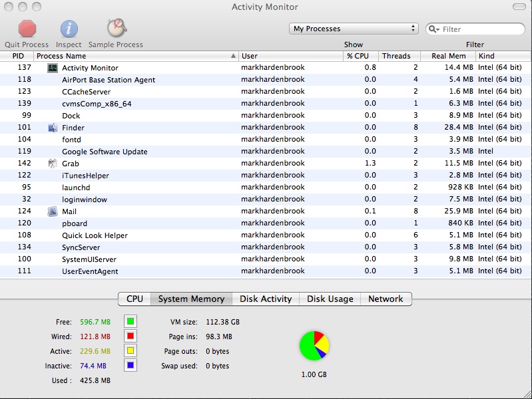Image resolution: width=532 pixels, height=399 pixels.
Task: Click the Inactive 74.4 MB value
Action: [x=93, y=366]
